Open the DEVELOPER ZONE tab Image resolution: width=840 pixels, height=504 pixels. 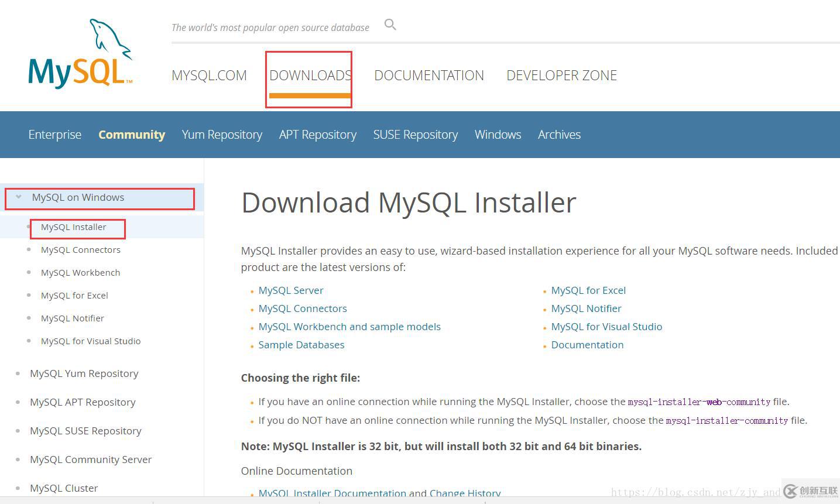(561, 76)
